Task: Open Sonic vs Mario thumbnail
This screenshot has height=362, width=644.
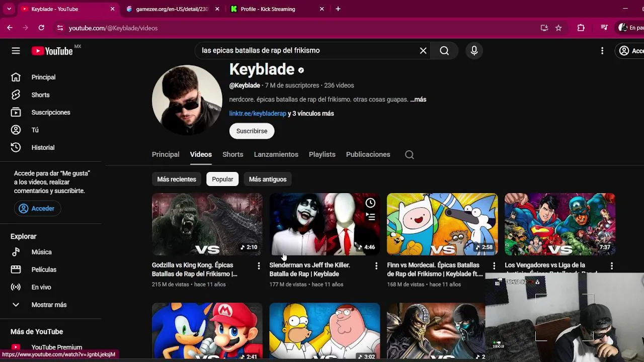Action: [x=207, y=331]
